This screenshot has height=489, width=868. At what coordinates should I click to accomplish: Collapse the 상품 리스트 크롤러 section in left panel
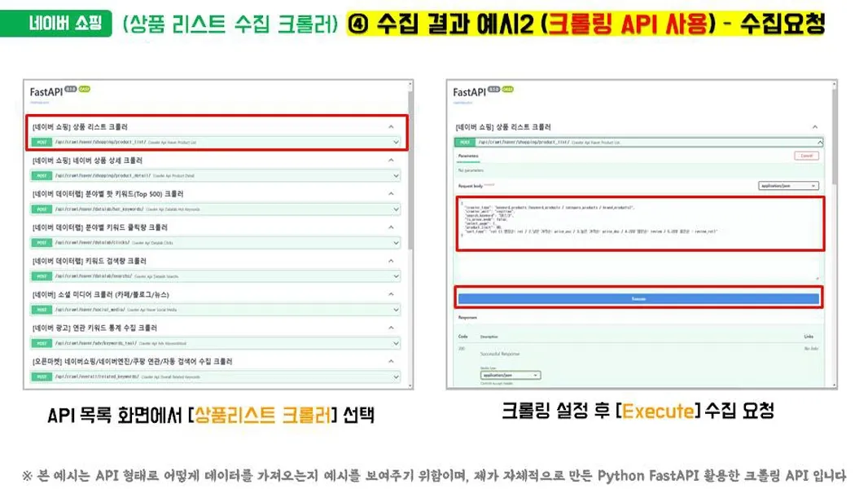391,127
